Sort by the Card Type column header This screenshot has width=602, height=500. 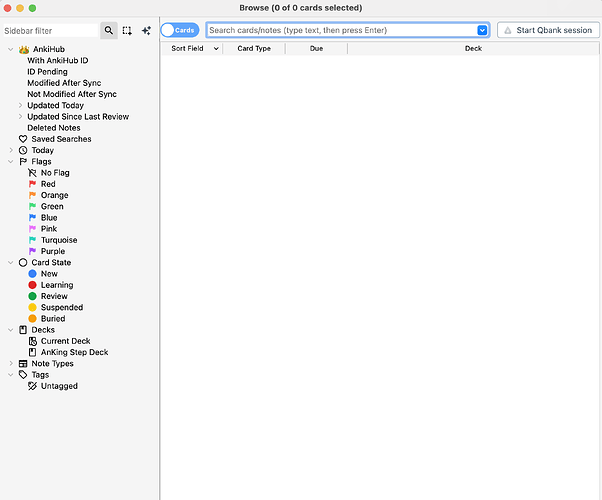coord(254,48)
